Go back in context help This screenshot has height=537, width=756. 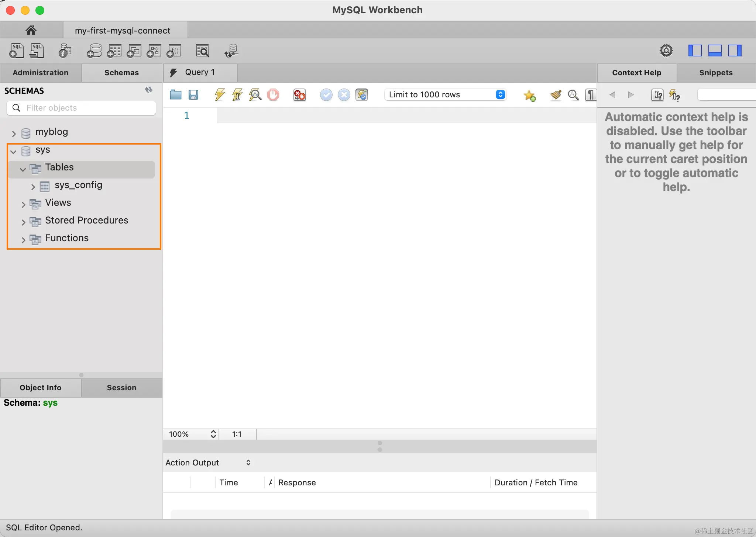coord(612,95)
